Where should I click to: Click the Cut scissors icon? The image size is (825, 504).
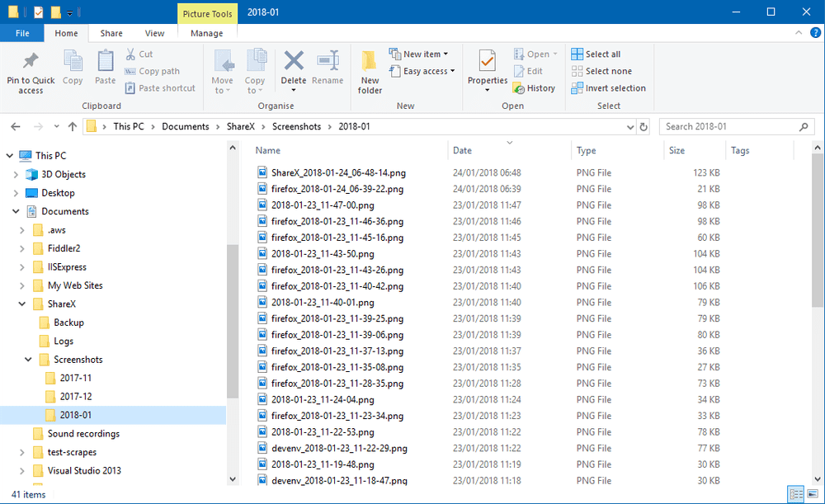point(131,54)
